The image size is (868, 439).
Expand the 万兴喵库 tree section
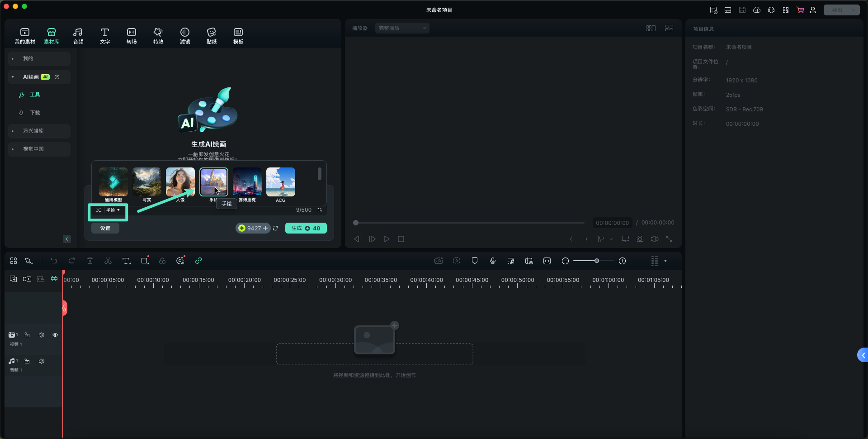pyautogui.click(x=13, y=131)
